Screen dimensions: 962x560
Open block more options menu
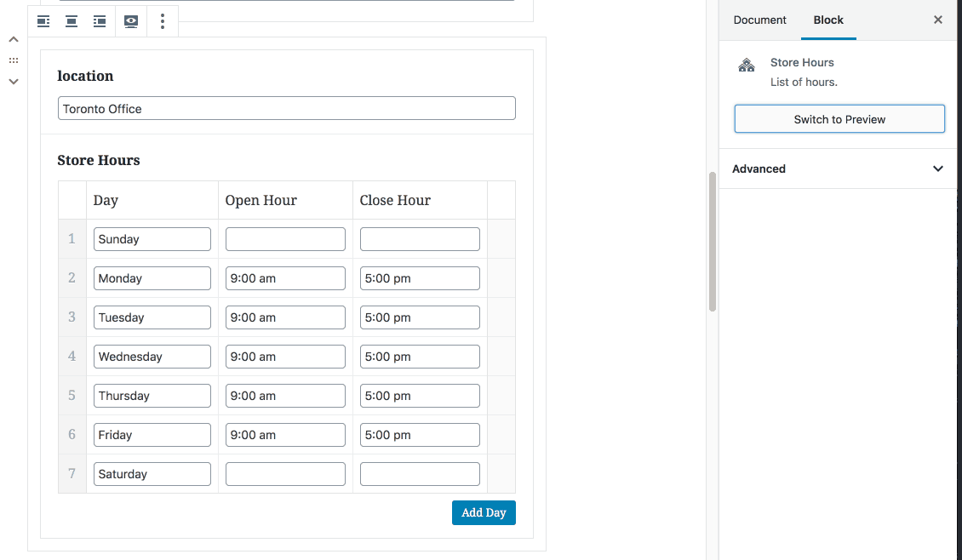pos(163,21)
